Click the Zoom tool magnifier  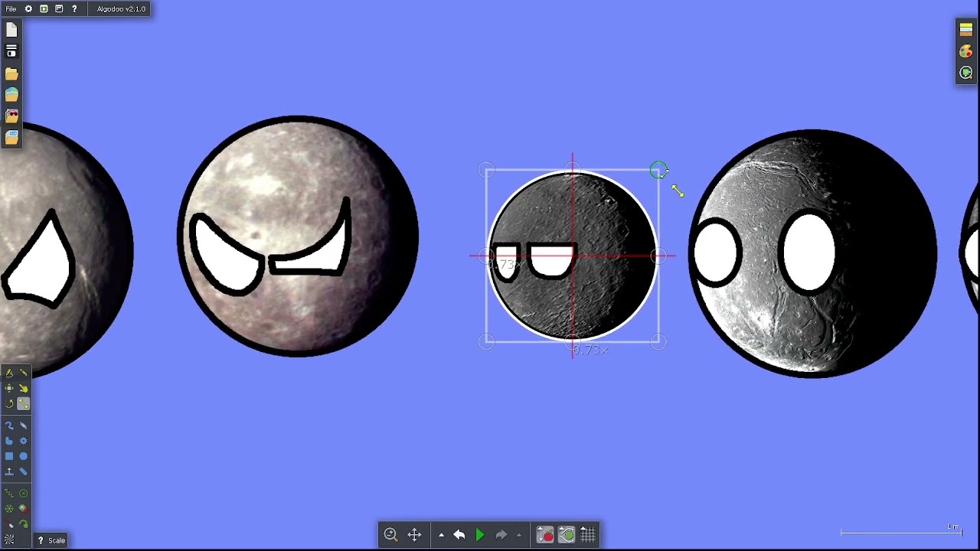pos(390,535)
